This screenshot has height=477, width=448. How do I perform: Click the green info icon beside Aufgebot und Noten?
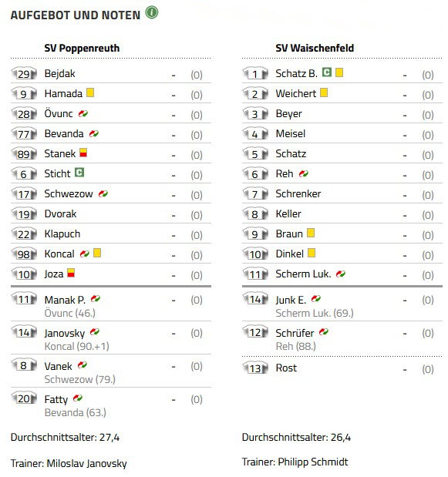[152, 13]
